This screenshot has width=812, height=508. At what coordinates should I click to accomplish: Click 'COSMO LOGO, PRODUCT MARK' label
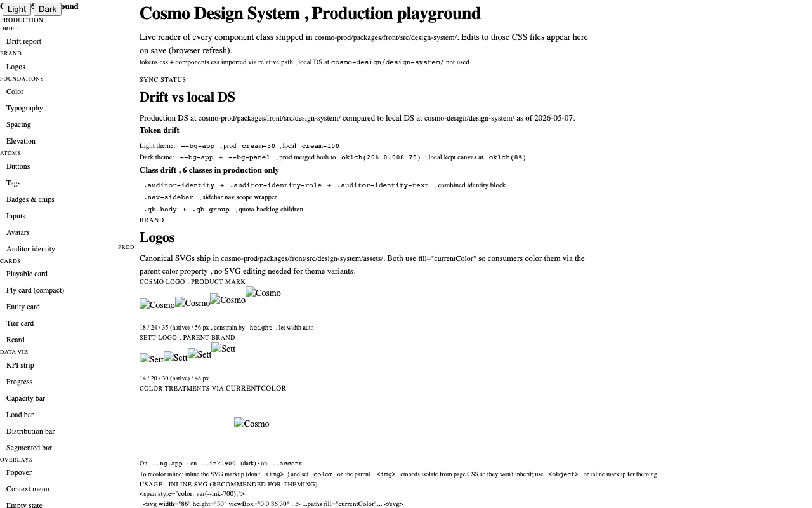[x=192, y=282]
